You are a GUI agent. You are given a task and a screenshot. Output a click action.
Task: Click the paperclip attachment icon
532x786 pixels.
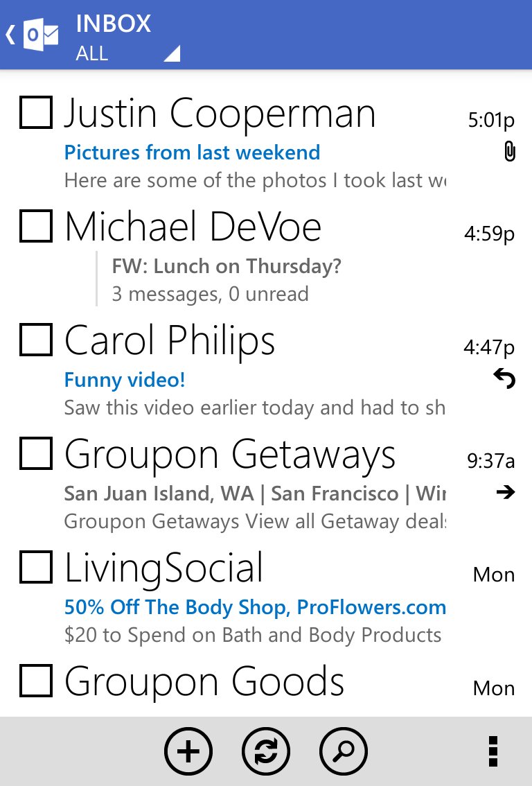point(509,151)
